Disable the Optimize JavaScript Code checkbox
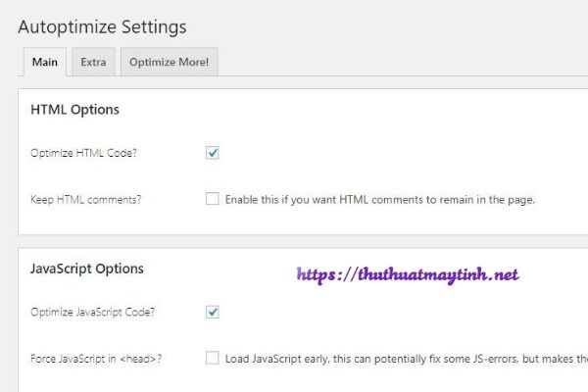 coord(213,312)
